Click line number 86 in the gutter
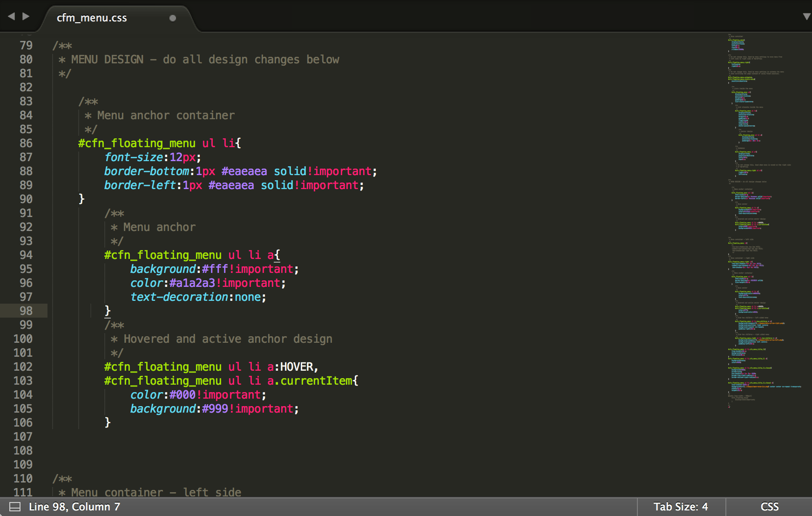 (26, 143)
